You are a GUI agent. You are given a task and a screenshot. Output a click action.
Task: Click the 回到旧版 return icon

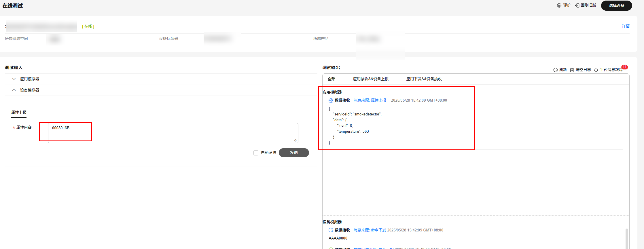[x=577, y=5]
